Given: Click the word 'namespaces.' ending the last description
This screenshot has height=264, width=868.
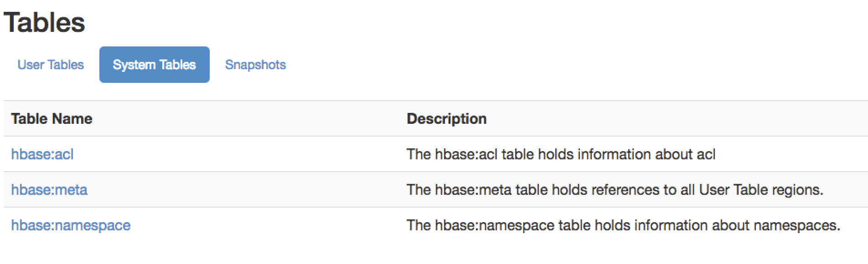Looking at the screenshot, I should pyautogui.click(x=796, y=226).
